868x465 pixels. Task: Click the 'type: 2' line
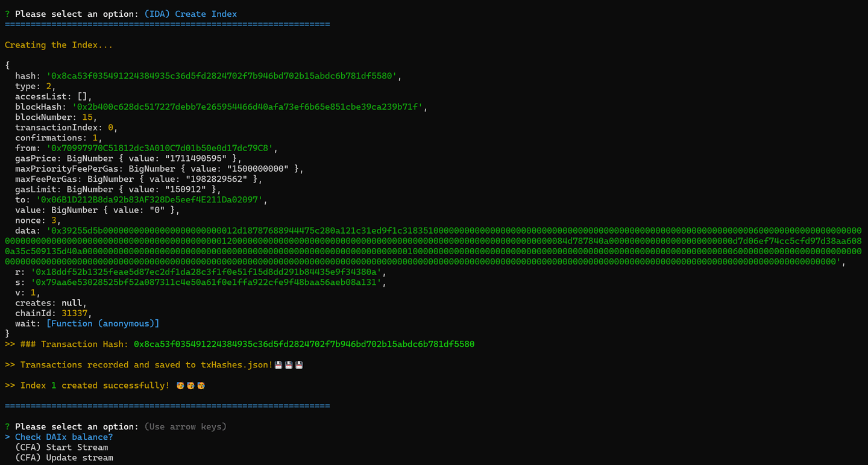coord(36,86)
